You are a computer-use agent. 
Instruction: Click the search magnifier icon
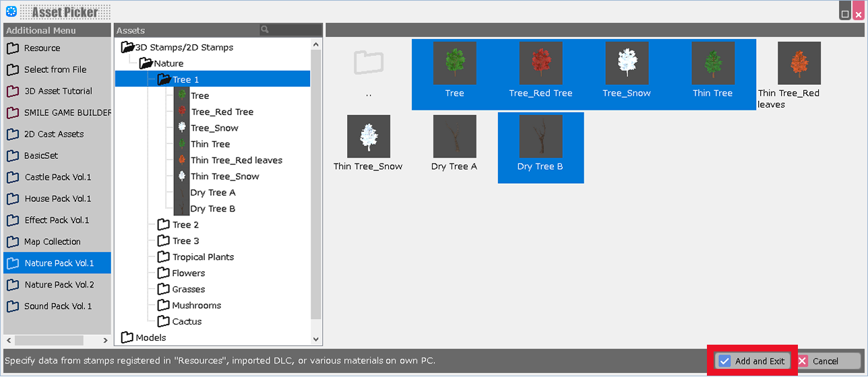266,30
